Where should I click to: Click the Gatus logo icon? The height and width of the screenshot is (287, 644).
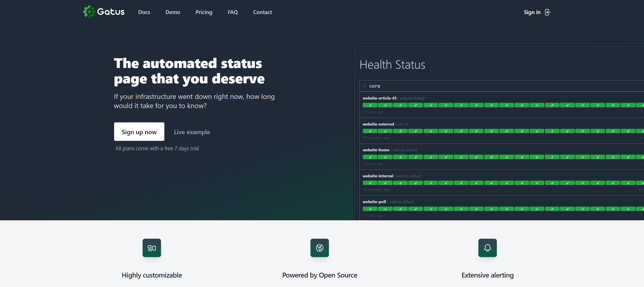89,12
